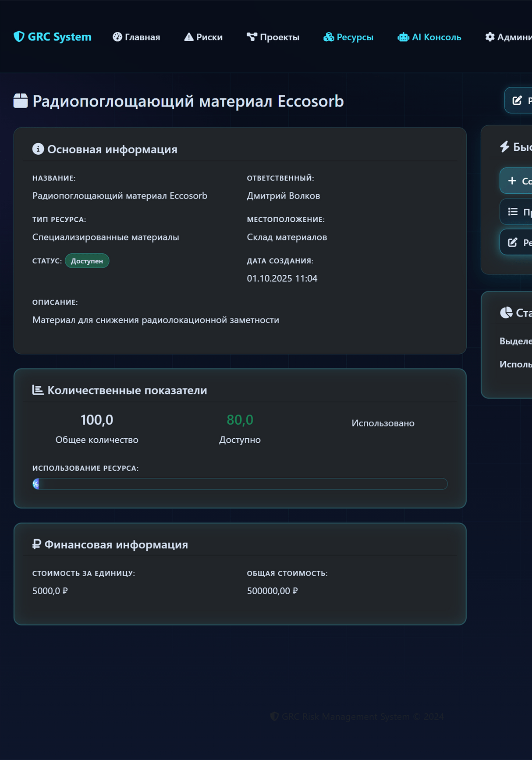532x760 pixels.
Task: Click the Доступен status badge
Action: (x=87, y=261)
